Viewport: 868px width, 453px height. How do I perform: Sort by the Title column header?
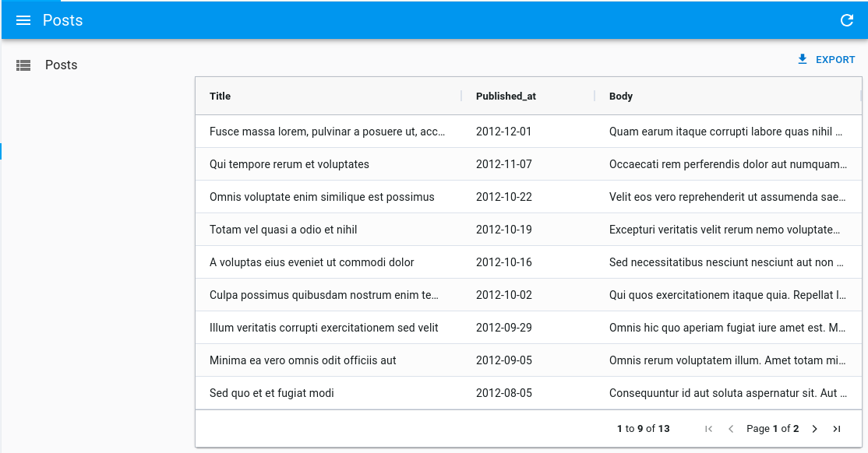coord(221,97)
